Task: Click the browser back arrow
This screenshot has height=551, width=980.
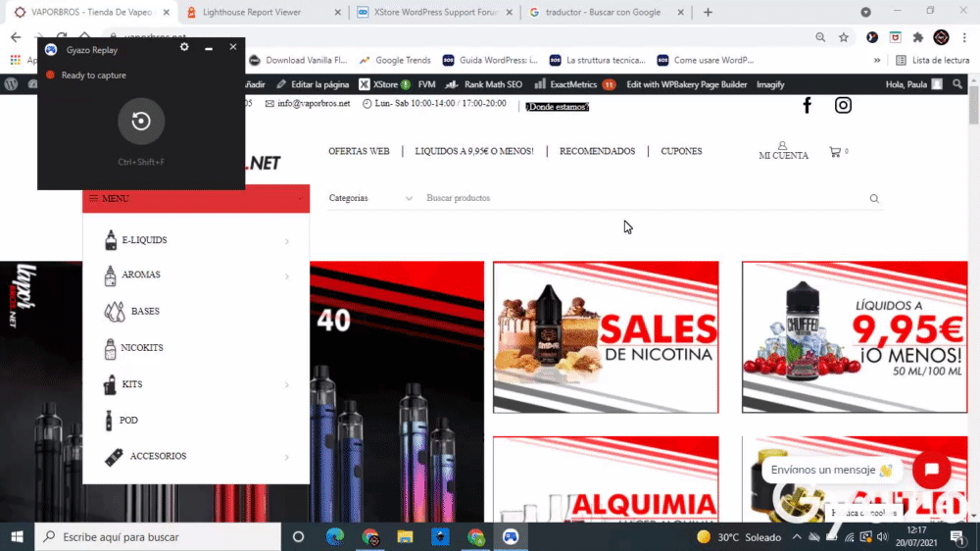Action: (16, 37)
